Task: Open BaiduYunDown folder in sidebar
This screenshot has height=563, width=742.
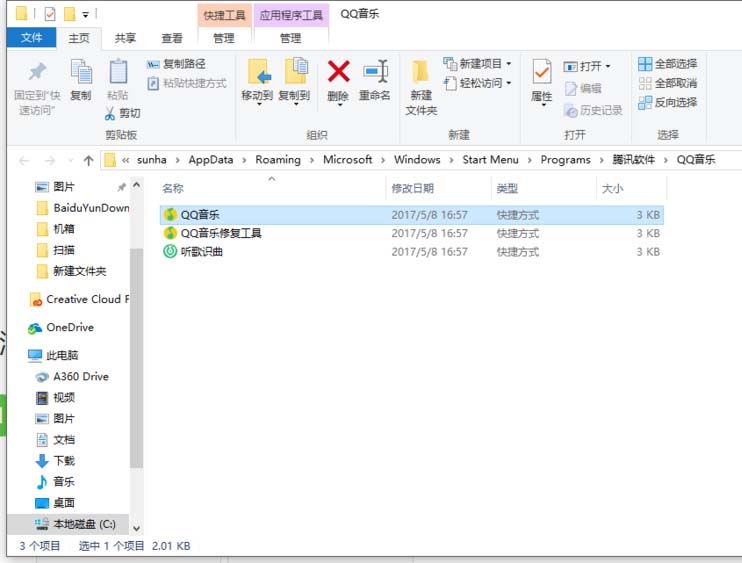Action: coord(82,208)
